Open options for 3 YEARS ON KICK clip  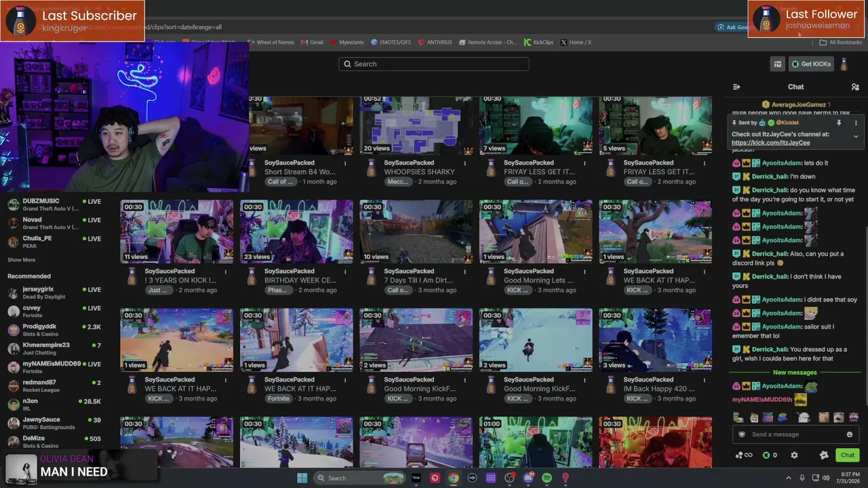tap(226, 272)
